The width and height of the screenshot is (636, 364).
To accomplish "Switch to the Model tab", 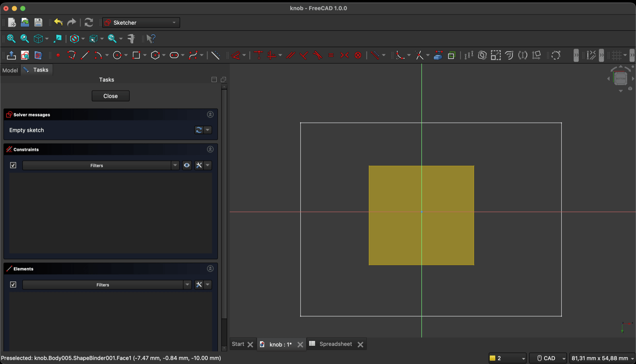I will pos(10,70).
